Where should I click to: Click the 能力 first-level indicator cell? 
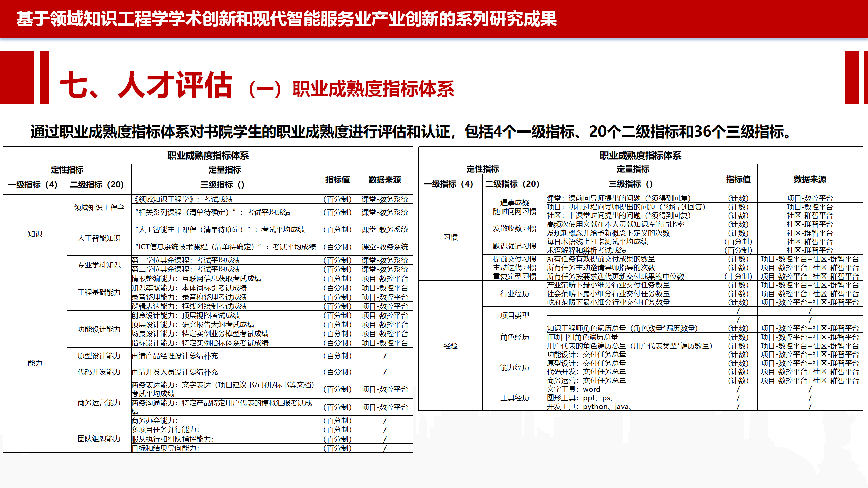click(x=35, y=363)
